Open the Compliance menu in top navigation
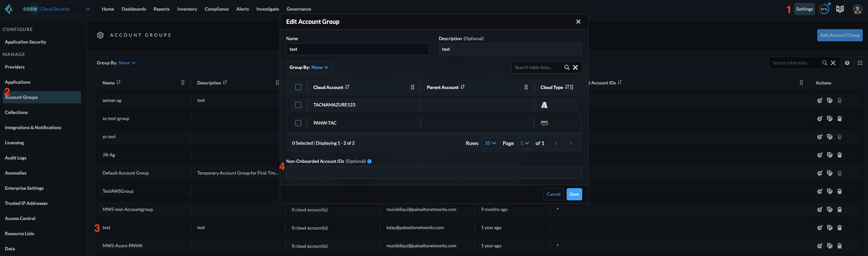 217,9
